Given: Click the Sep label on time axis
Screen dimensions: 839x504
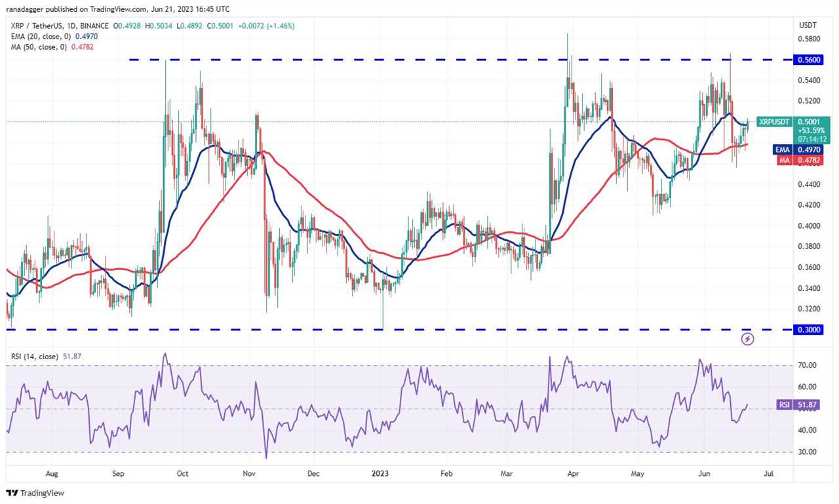Looking at the screenshot, I should (x=119, y=473).
